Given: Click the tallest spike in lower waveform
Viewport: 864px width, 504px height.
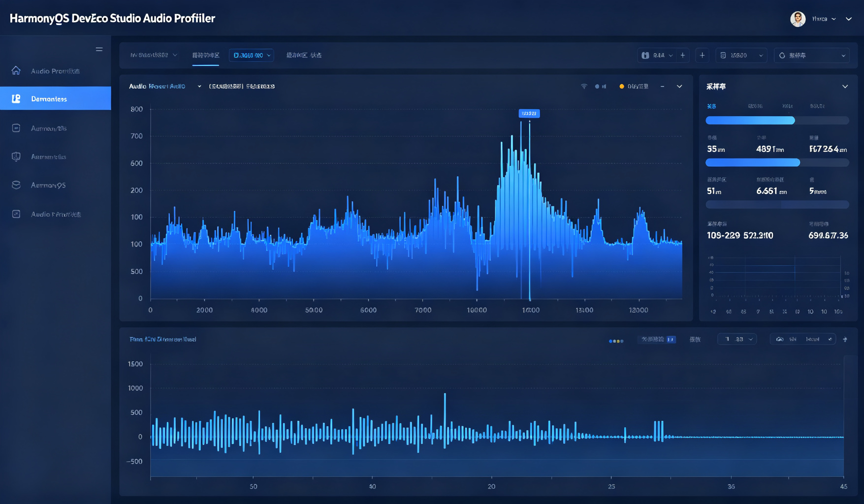Looking at the screenshot, I should (445, 420).
